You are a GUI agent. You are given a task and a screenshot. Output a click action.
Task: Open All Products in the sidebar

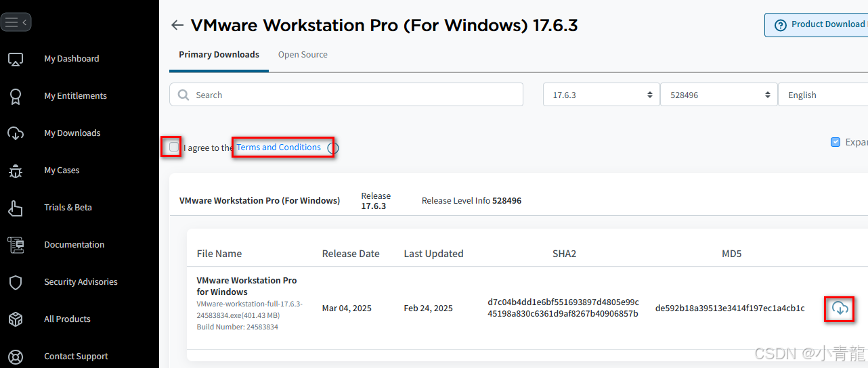pyautogui.click(x=67, y=319)
